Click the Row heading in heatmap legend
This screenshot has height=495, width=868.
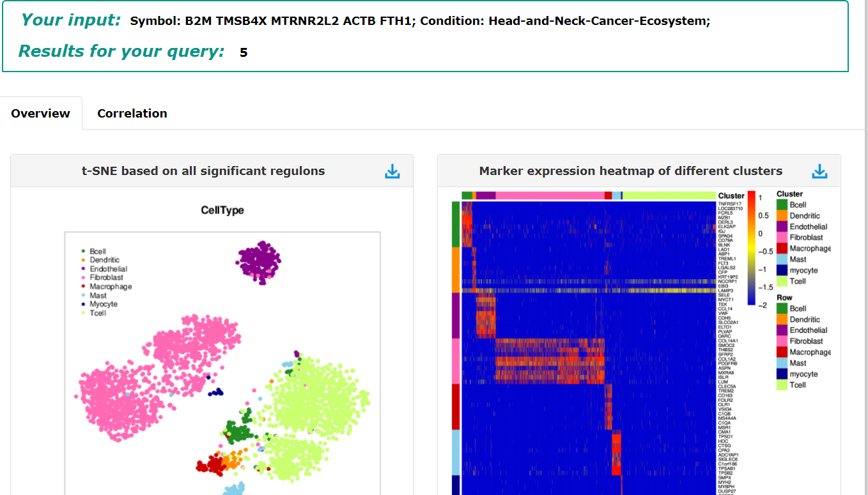tap(784, 298)
